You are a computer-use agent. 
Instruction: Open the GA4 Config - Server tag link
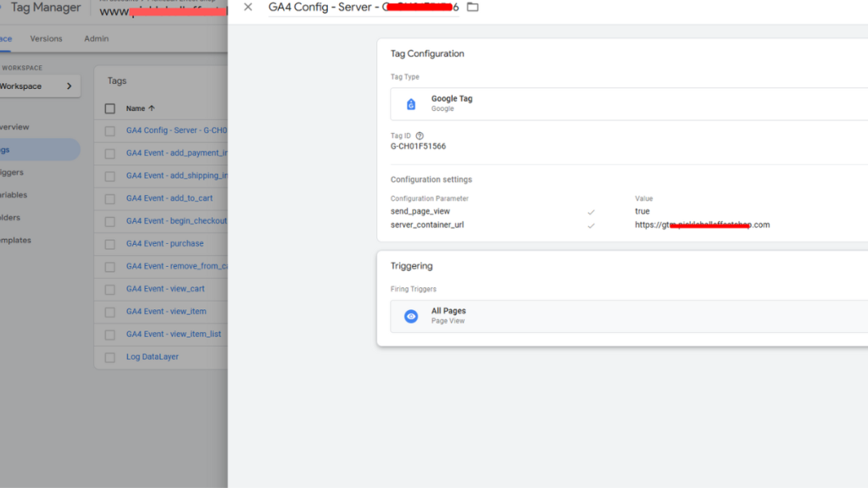click(176, 130)
